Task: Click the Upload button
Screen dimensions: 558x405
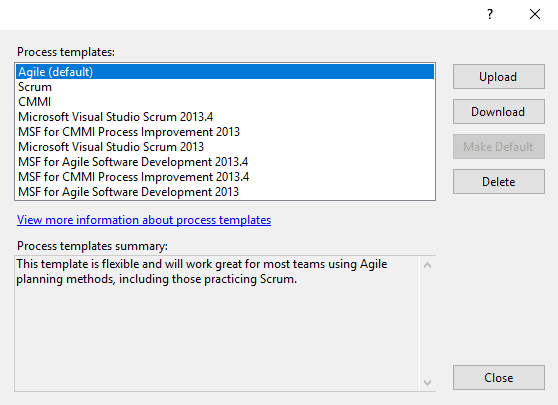Action: tap(499, 77)
